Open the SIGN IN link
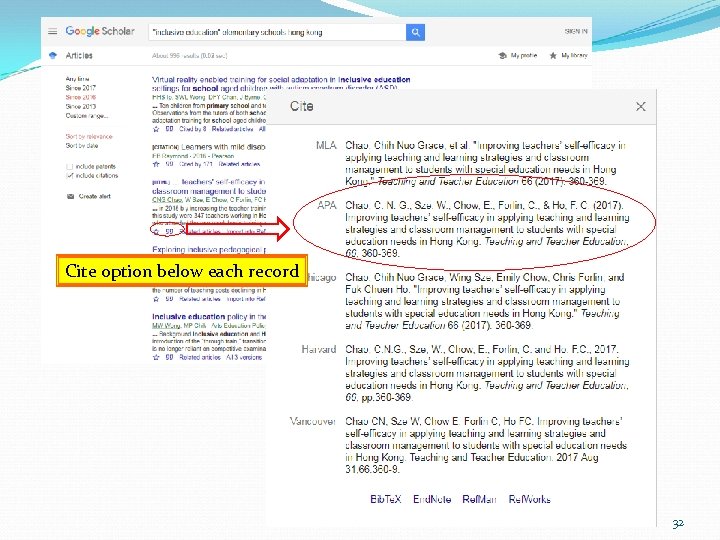Screen dimensions: 720x540 point(576,31)
